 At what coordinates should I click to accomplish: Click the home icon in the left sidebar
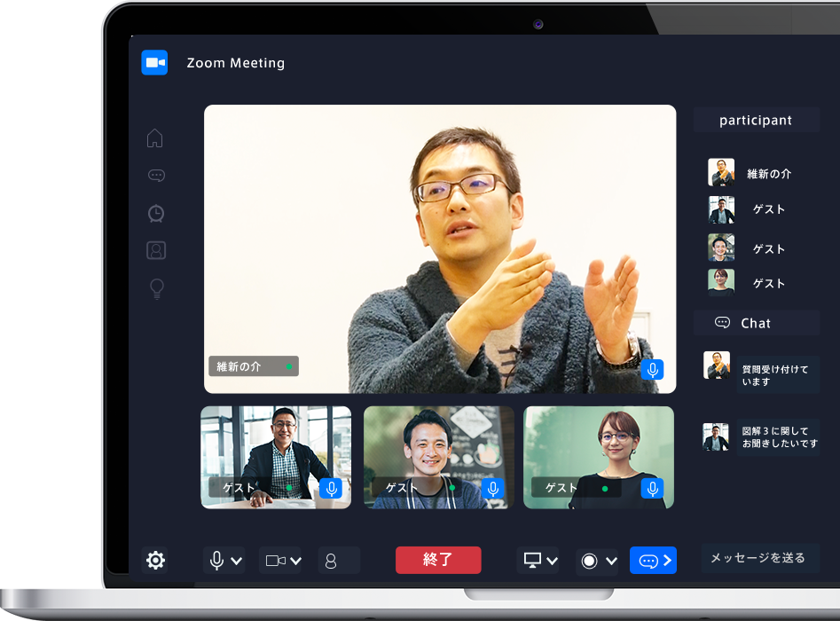(155, 138)
